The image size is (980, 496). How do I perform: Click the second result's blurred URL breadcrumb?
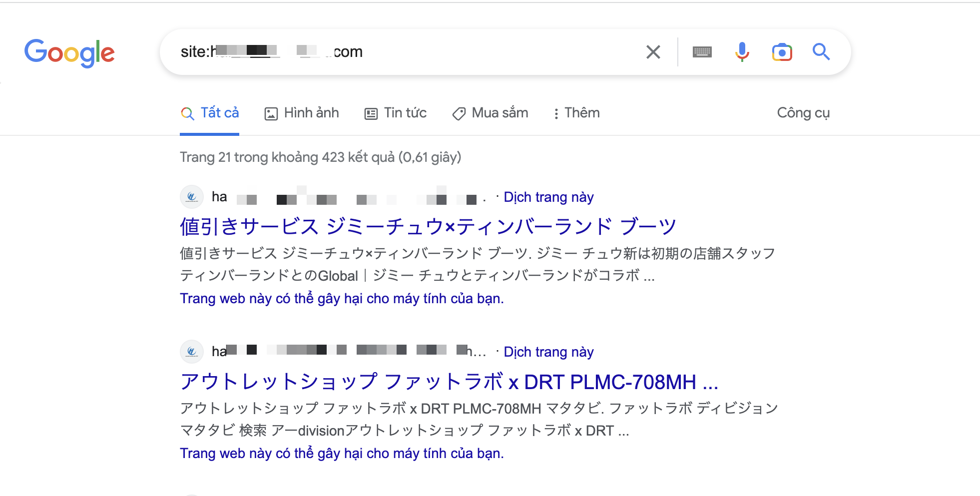349,352
